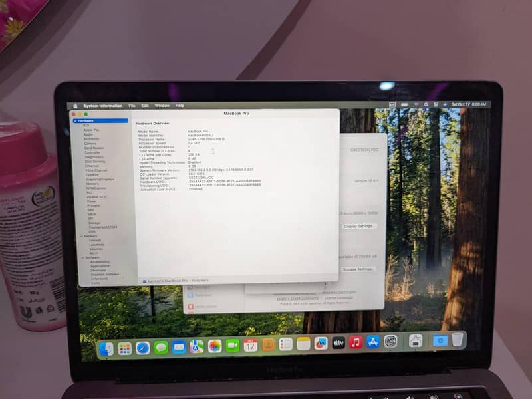Open the Trash in the Dock
The image size is (532, 399).
click(458, 340)
